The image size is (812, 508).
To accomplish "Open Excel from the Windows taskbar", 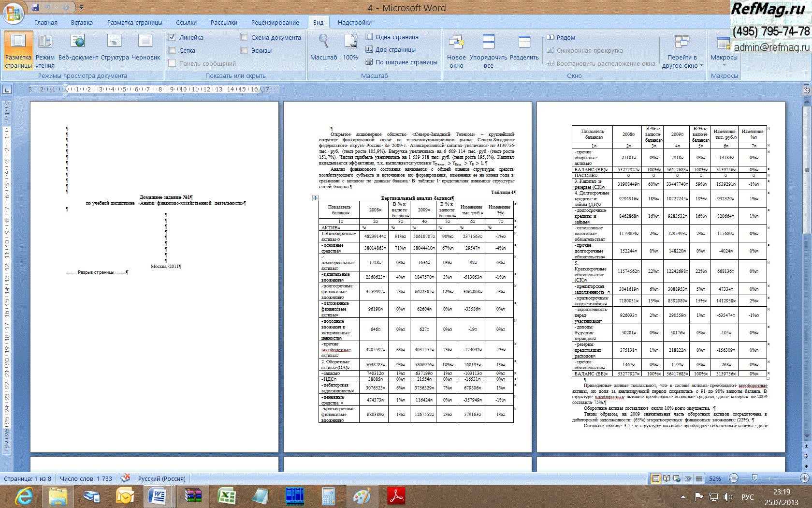I will tap(226, 496).
